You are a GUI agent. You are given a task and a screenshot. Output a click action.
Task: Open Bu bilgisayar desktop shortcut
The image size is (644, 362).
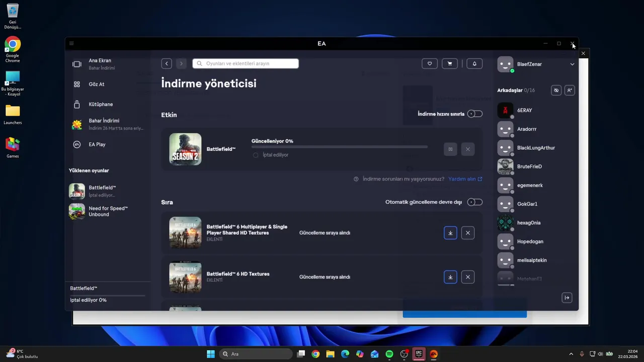click(x=13, y=83)
